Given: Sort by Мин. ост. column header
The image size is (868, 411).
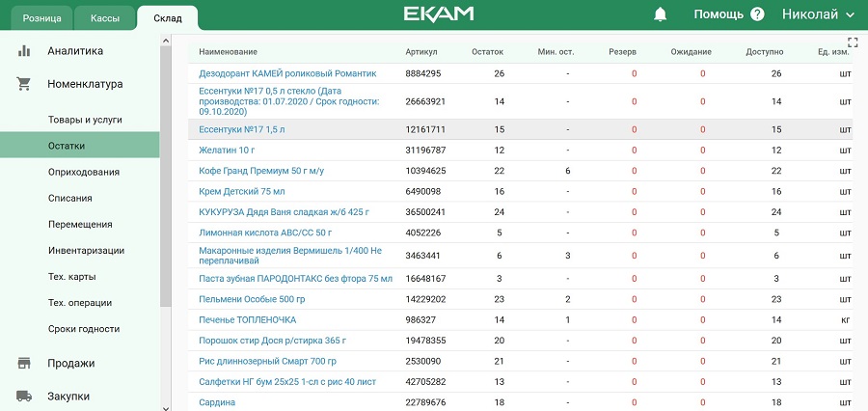Looking at the screenshot, I should tap(556, 52).
